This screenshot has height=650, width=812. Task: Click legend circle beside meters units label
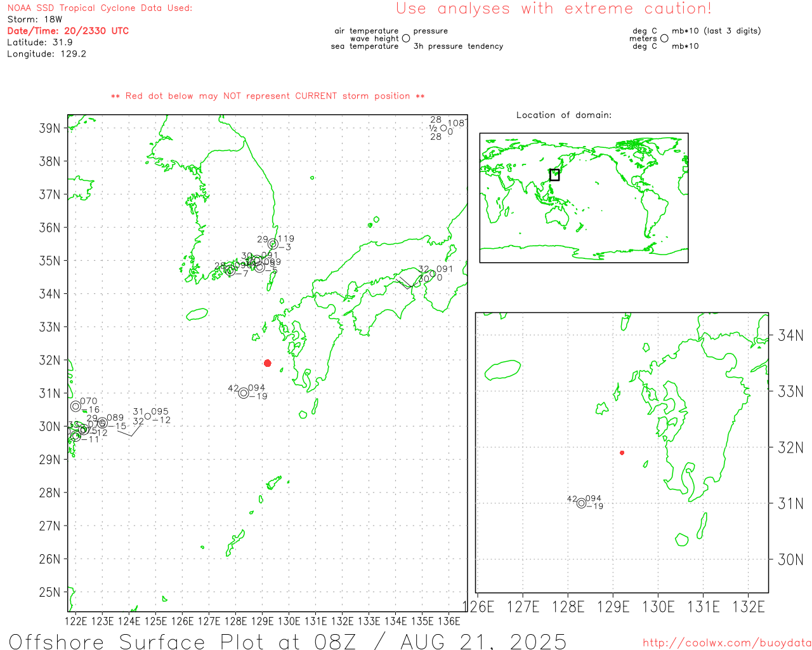664,38
